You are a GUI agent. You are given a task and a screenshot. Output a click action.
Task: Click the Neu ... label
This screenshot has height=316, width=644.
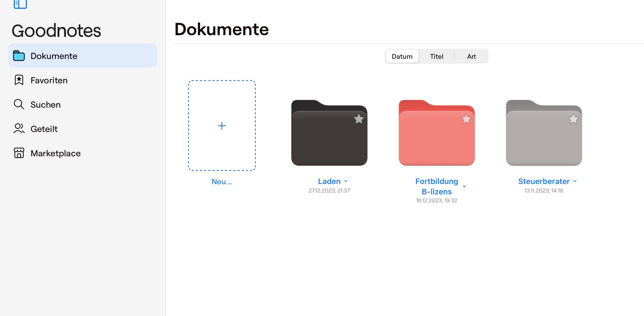(222, 182)
